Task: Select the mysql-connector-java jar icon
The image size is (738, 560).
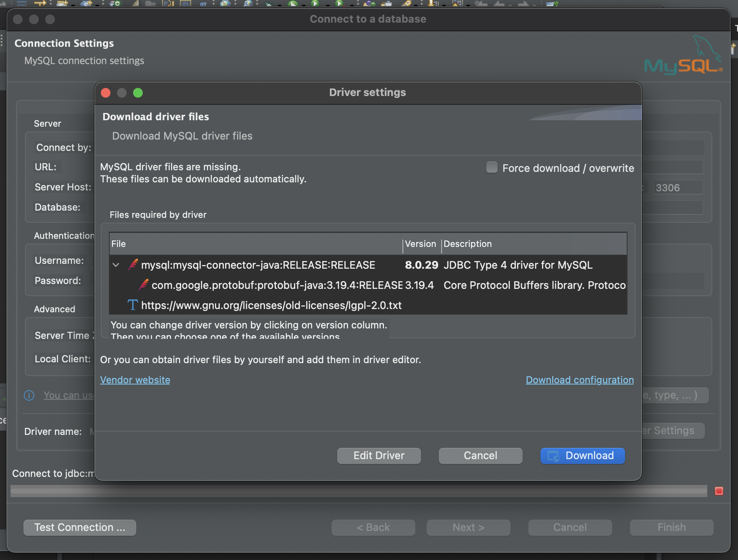Action: click(133, 265)
